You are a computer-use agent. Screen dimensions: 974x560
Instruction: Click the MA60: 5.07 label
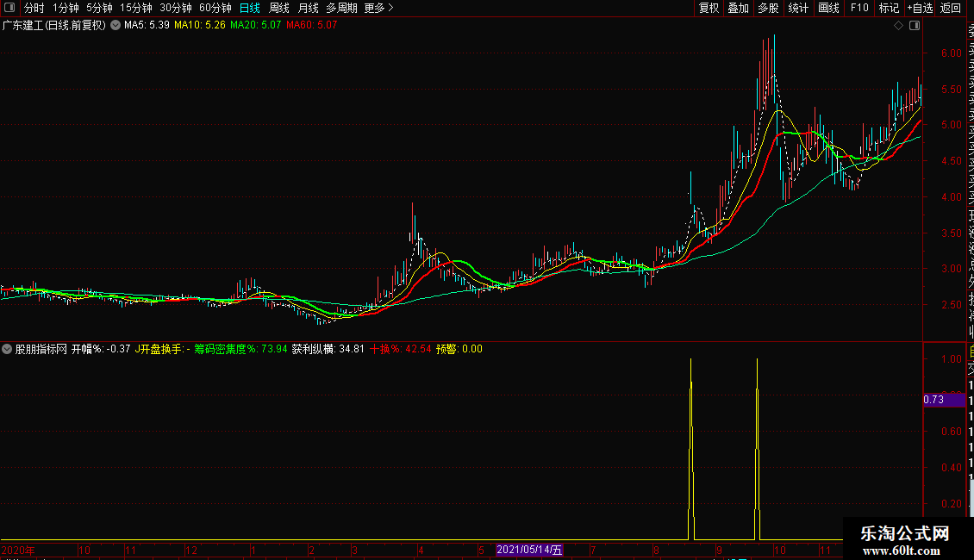tap(311, 26)
